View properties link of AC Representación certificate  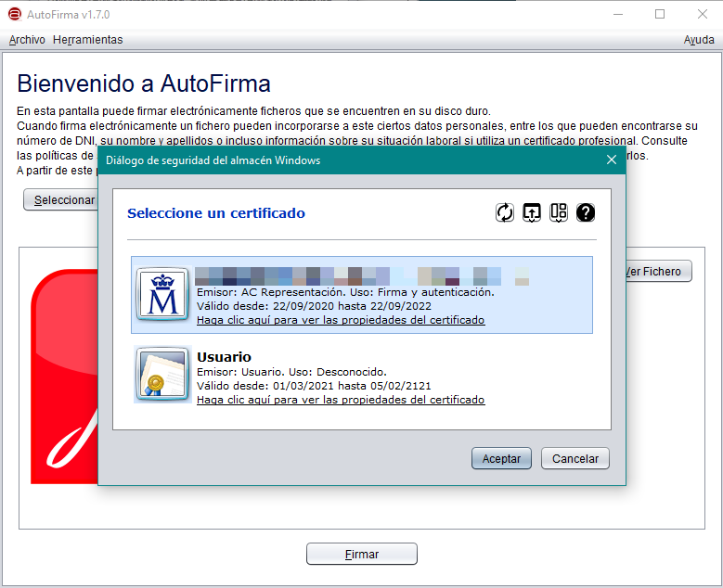point(341,320)
